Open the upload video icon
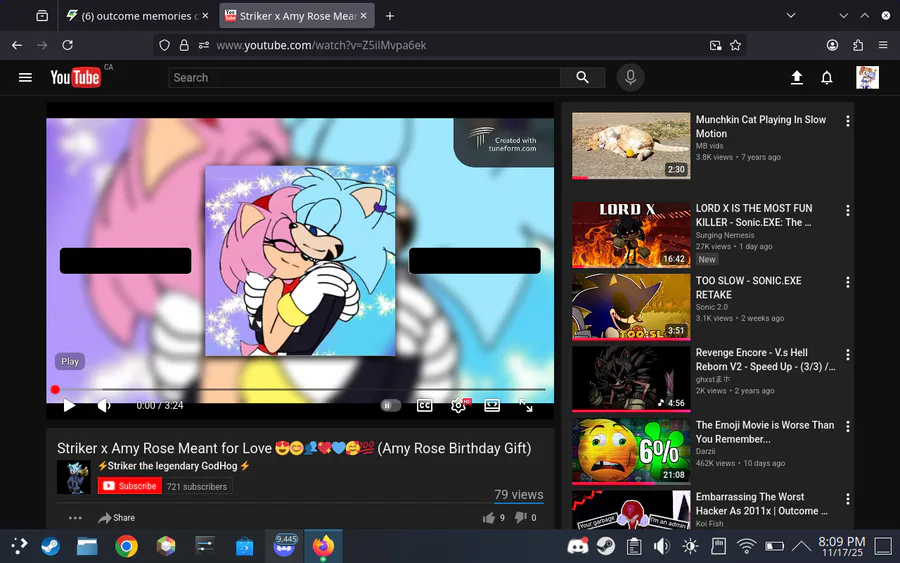Viewport: 900px width, 563px height. (797, 77)
